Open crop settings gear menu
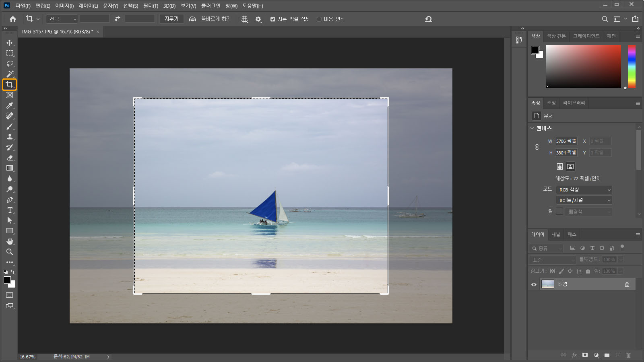Image resolution: width=644 pixels, height=362 pixels. (x=258, y=19)
